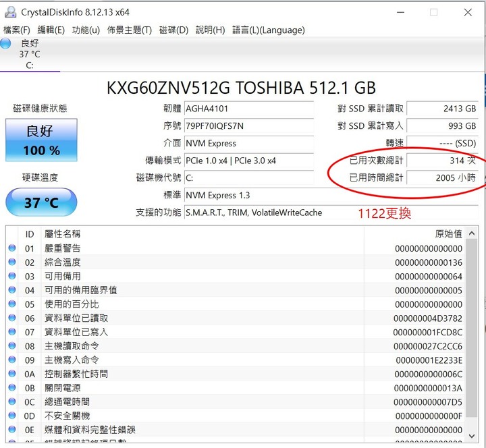486x448 pixels.
Task: Click the ID column header
Action: coord(30,234)
